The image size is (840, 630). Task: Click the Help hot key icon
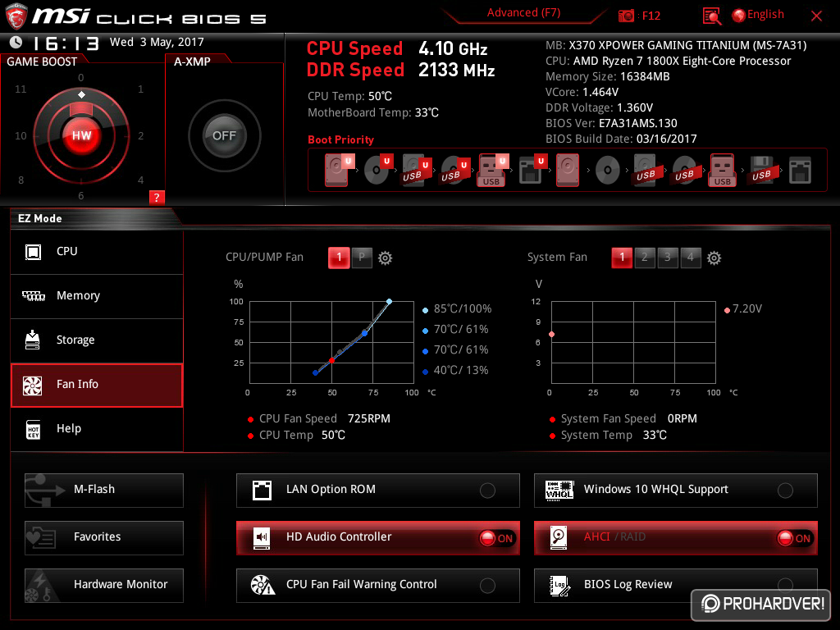(x=33, y=429)
